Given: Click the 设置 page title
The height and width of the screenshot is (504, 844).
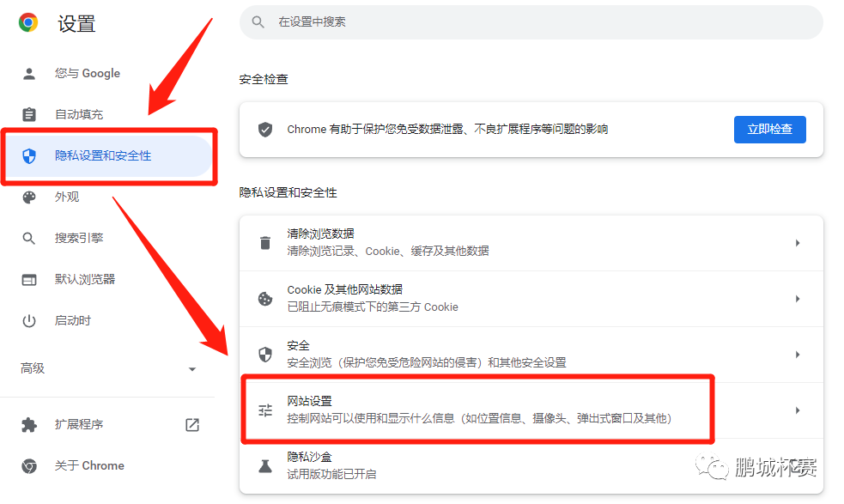Looking at the screenshot, I should [76, 24].
